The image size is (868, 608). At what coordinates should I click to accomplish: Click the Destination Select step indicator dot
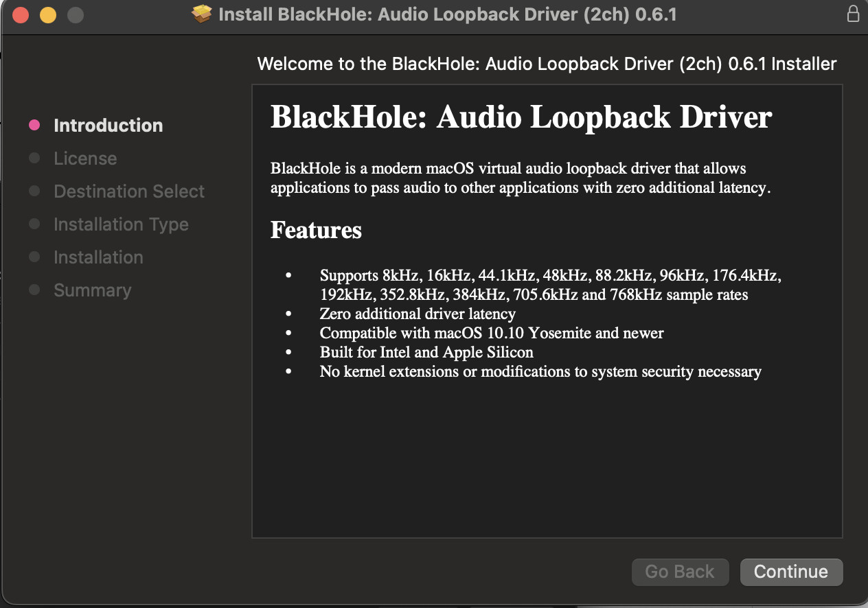[34, 191]
